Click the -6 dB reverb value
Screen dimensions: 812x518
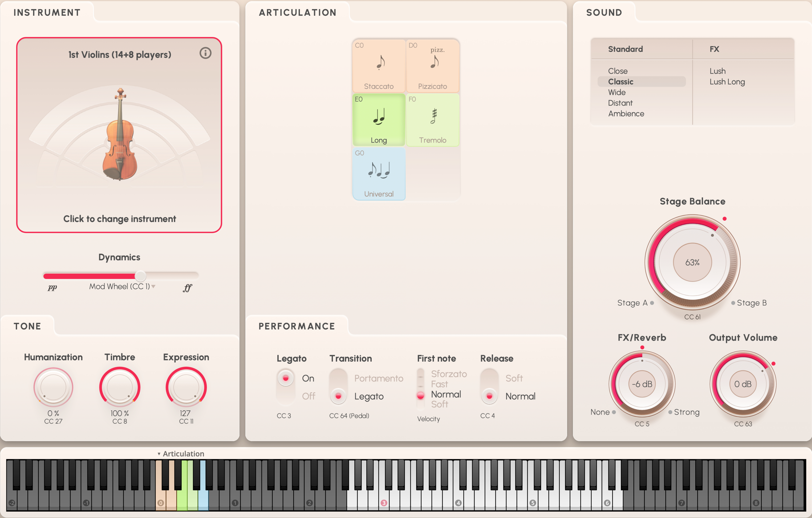[642, 384]
